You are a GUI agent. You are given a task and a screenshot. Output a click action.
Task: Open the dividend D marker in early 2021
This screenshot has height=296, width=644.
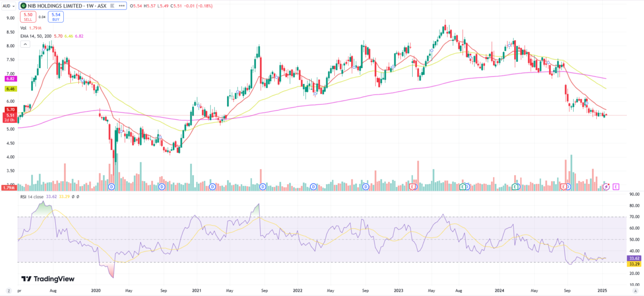213,186
